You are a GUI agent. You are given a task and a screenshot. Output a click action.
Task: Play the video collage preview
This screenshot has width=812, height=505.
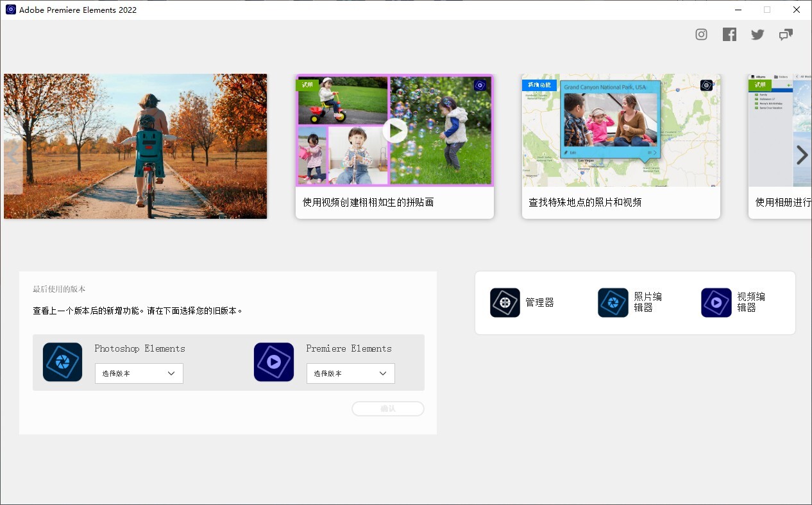394,131
